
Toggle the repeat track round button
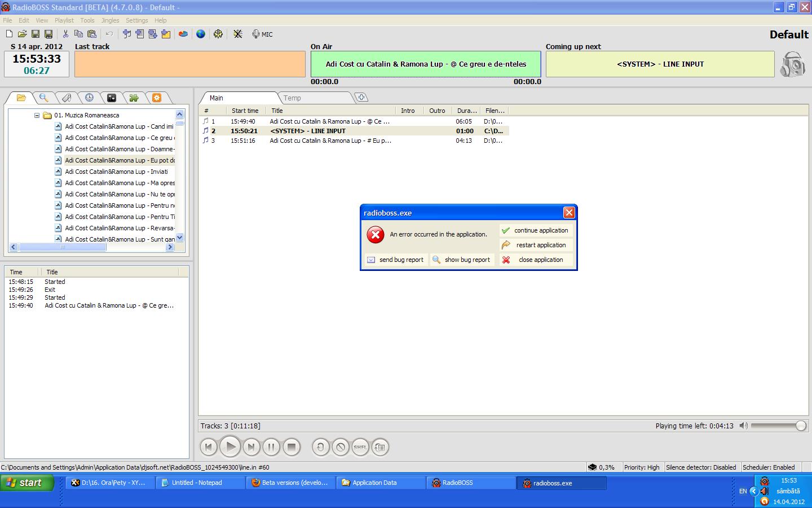321,447
